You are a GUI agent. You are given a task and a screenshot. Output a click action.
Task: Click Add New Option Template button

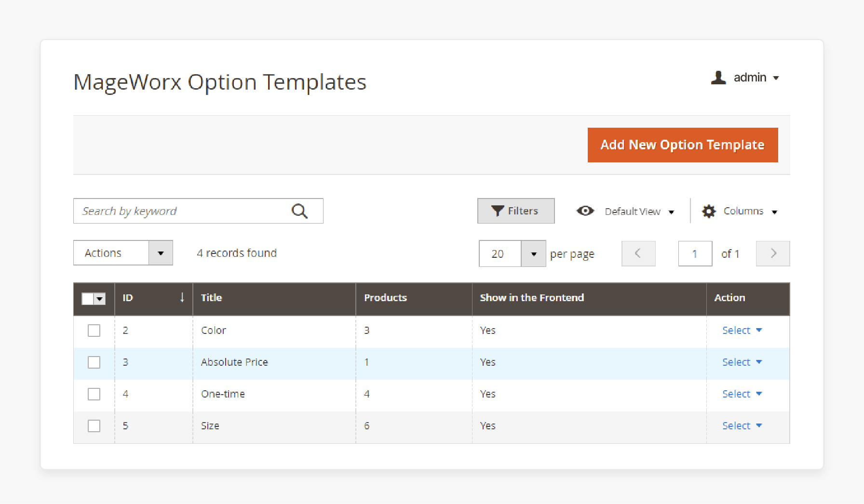point(683,145)
